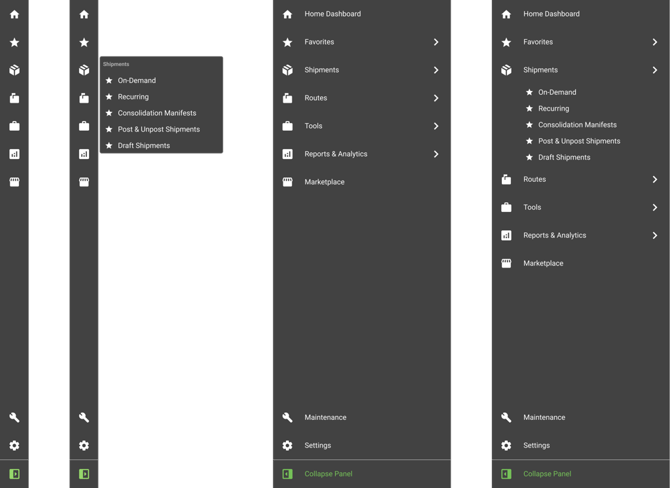Expand Tools chevron in panel without Shipments submenu
The width and height of the screenshot is (670, 488).
436,126
